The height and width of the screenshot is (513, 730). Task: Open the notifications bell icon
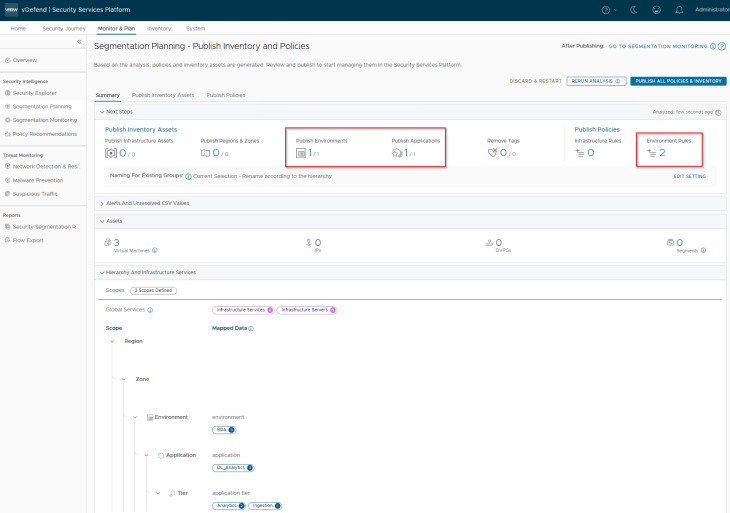pyautogui.click(x=679, y=9)
